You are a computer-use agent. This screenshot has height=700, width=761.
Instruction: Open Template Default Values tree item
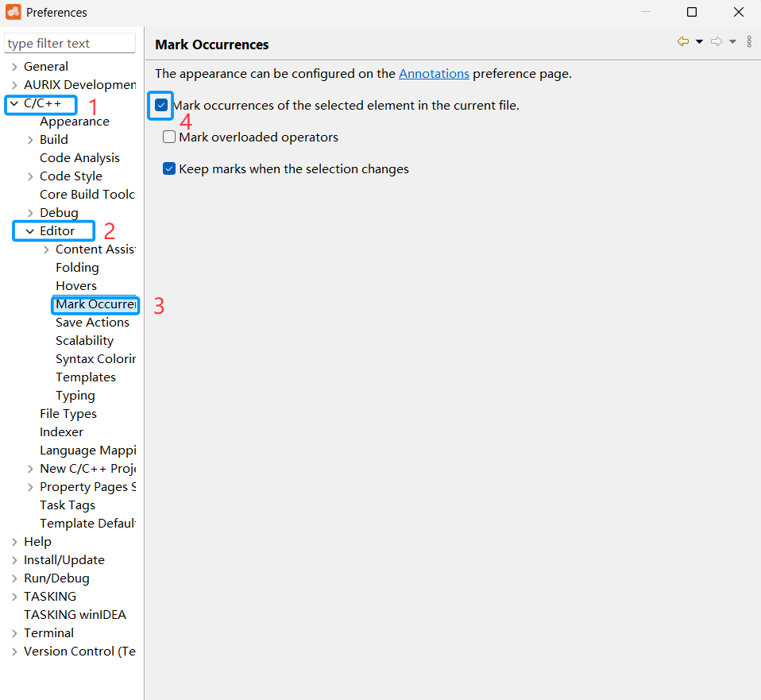[88, 524]
